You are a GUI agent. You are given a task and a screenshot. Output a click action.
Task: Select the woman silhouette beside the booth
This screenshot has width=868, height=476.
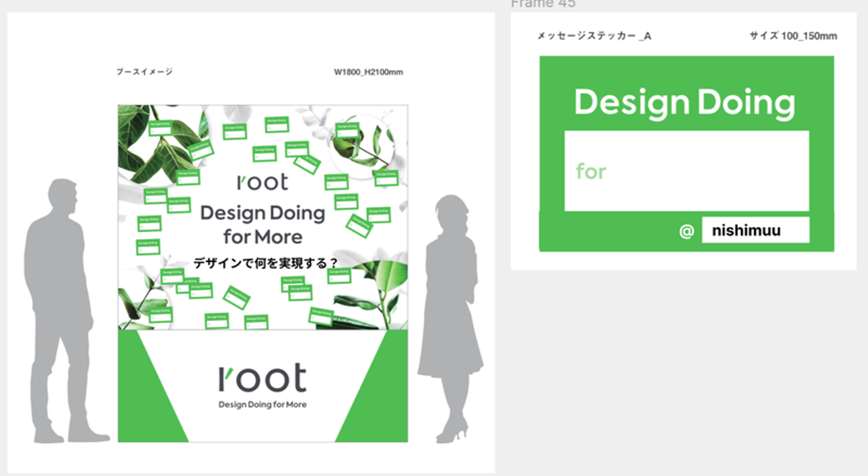[450, 319]
